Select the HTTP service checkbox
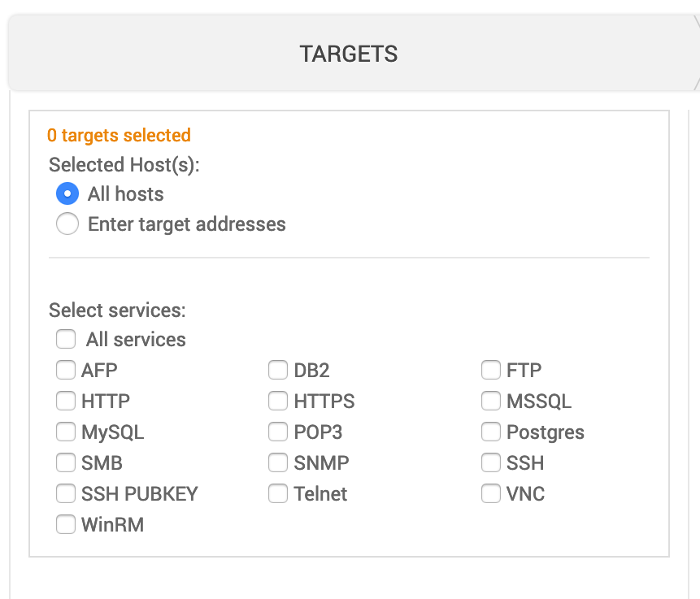This screenshot has width=700, height=599. pyautogui.click(x=66, y=401)
